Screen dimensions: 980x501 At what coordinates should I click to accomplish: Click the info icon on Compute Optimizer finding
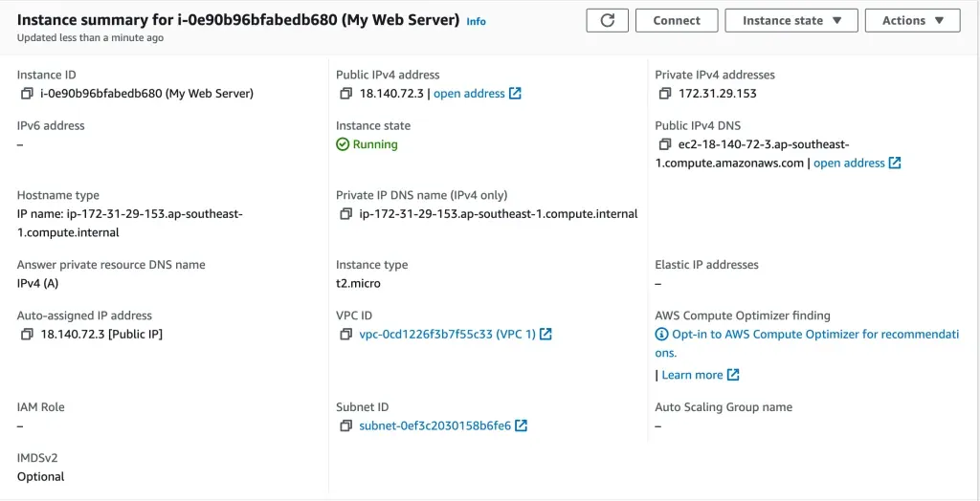(x=661, y=335)
